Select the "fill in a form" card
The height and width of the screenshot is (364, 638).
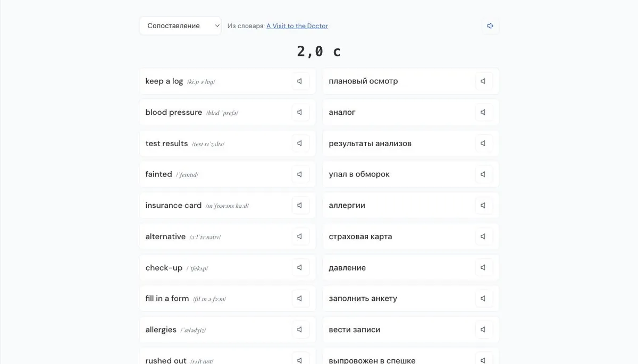tap(228, 299)
